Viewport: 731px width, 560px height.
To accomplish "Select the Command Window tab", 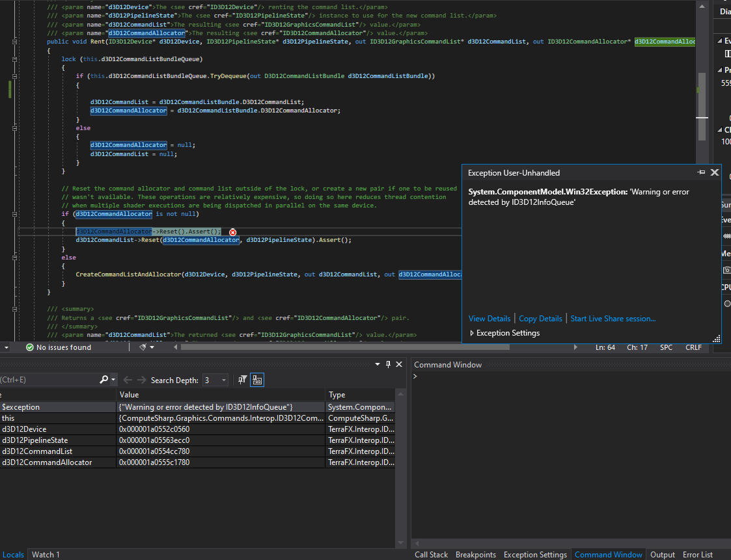I will (x=609, y=554).
